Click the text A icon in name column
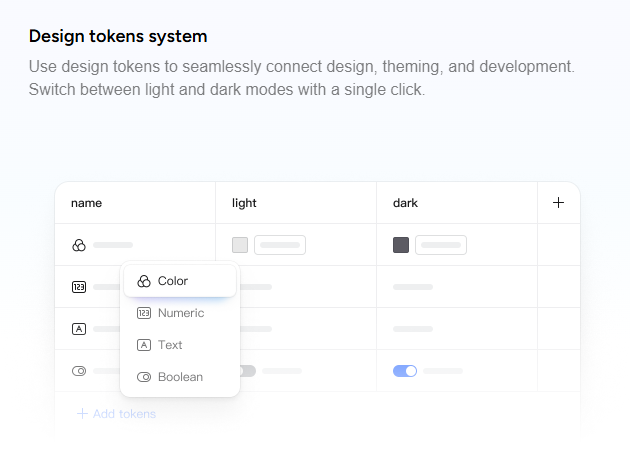630x476 pixels. pyautogui.click(x=79, y=329)
